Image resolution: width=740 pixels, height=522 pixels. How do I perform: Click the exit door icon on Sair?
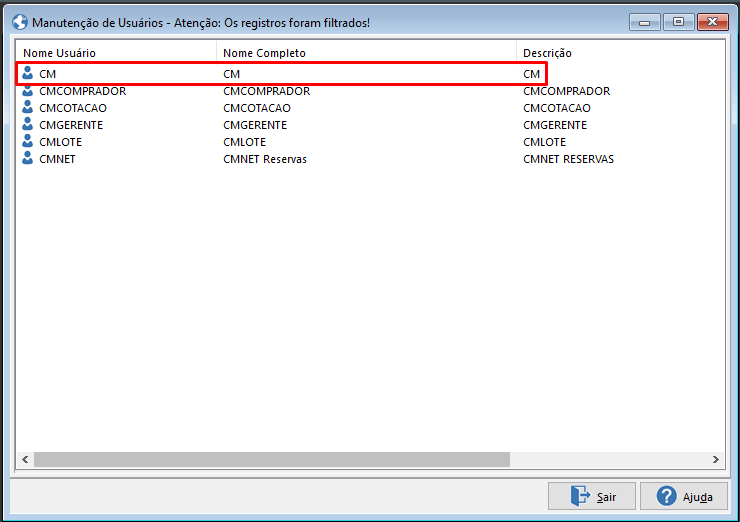(580, 496)
